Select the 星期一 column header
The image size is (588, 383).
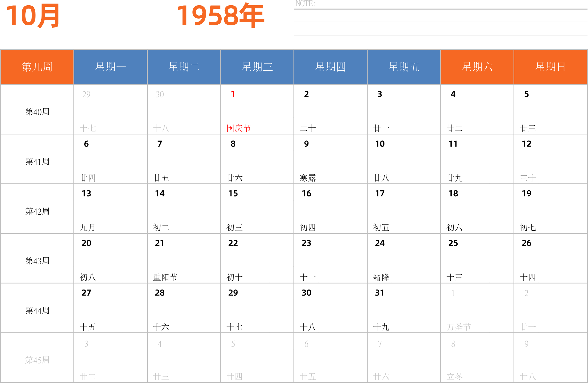[110, 67]
